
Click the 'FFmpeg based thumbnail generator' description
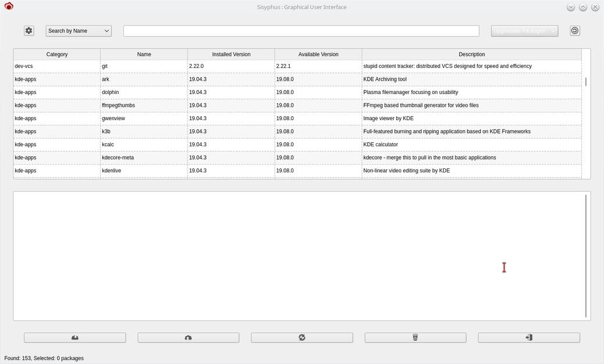421,106
